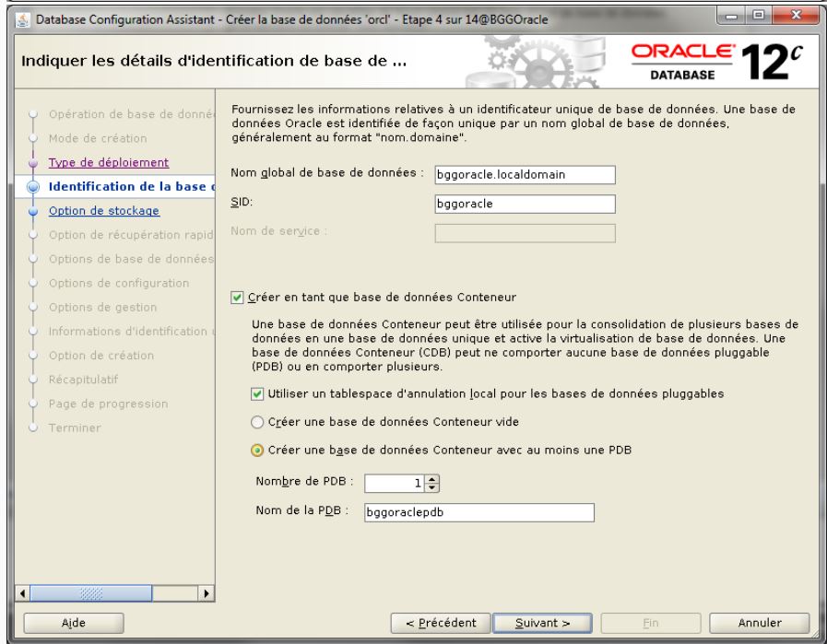Click the 'Nom global de base de données' field
The height and width of the screenshot is (644, 827).
click(x=525, y=175)
